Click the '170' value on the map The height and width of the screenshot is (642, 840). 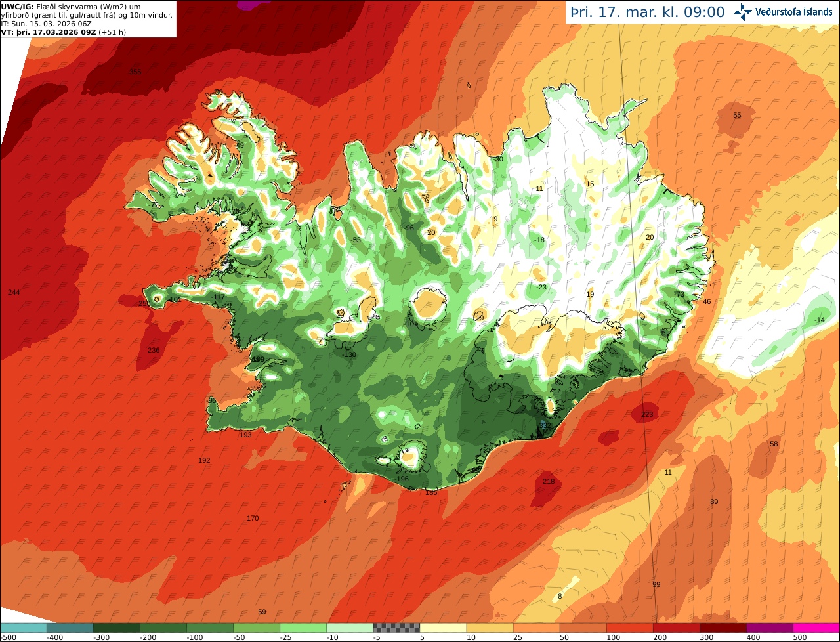(x=253, y=518)
